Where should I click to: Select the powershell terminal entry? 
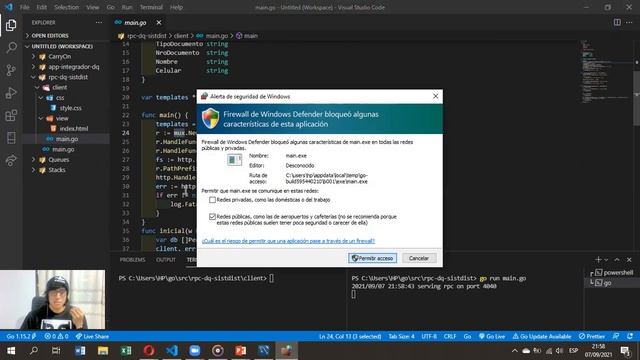(614, 273)
